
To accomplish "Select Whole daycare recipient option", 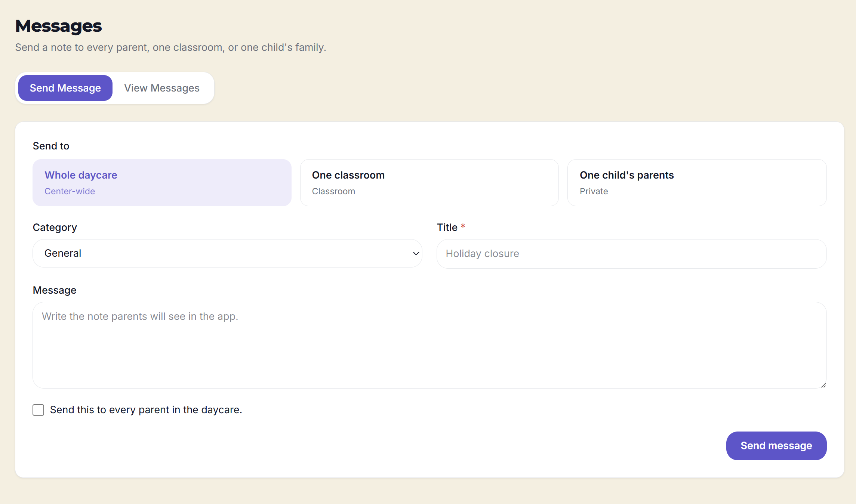I will pos(162,183).
